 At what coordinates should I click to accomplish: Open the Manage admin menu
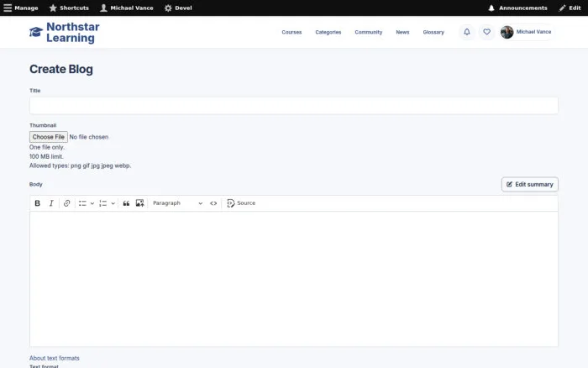pos(21,8)
